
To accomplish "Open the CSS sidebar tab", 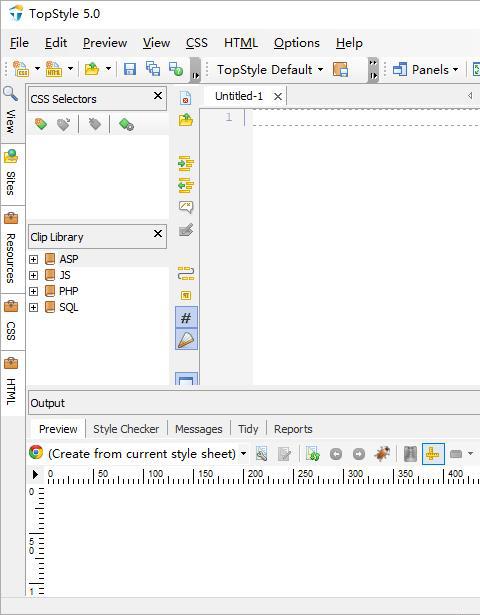I will point(11,322).
